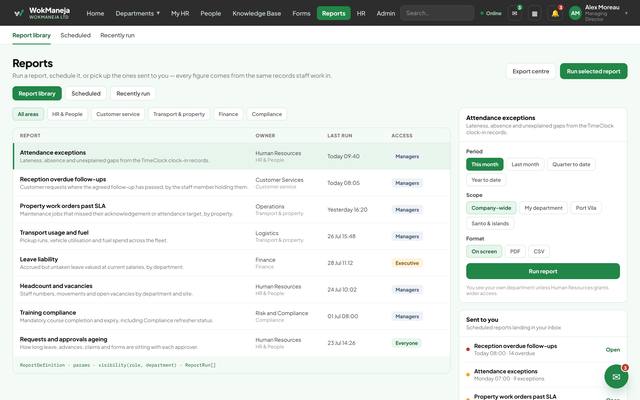
Task: Expand the Departments dropdown menu
Action: click(138, 13)
